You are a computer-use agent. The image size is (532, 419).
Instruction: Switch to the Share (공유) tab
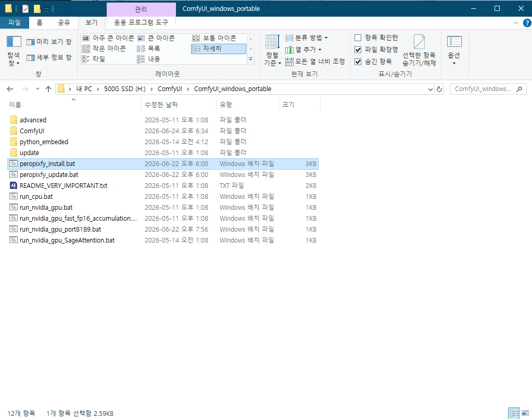coord(64,22)
